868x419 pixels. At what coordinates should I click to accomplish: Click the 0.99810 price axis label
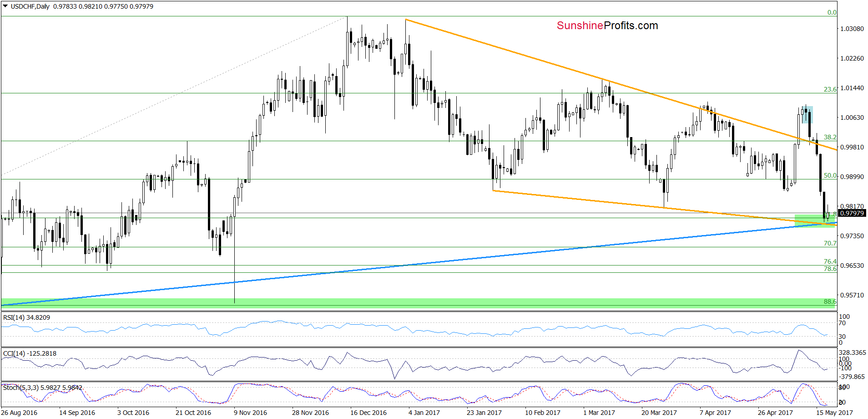(x=852, y=147)
